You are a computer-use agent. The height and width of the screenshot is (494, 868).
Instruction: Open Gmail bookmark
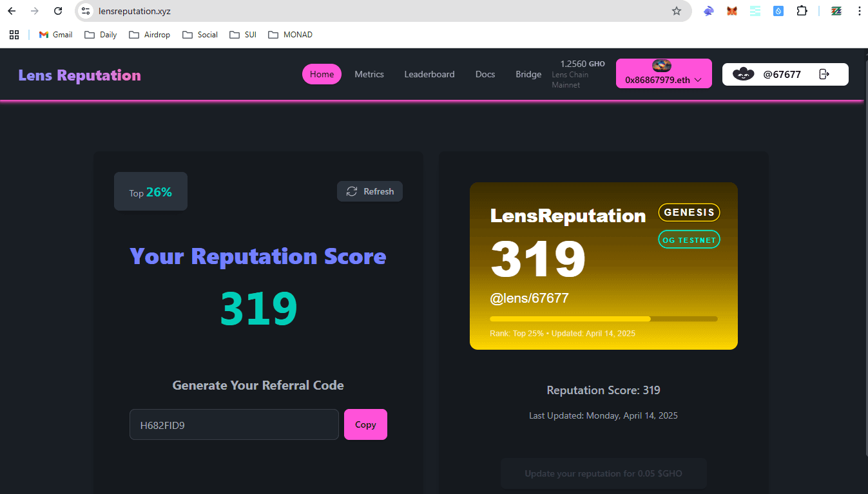coord(55,35)
